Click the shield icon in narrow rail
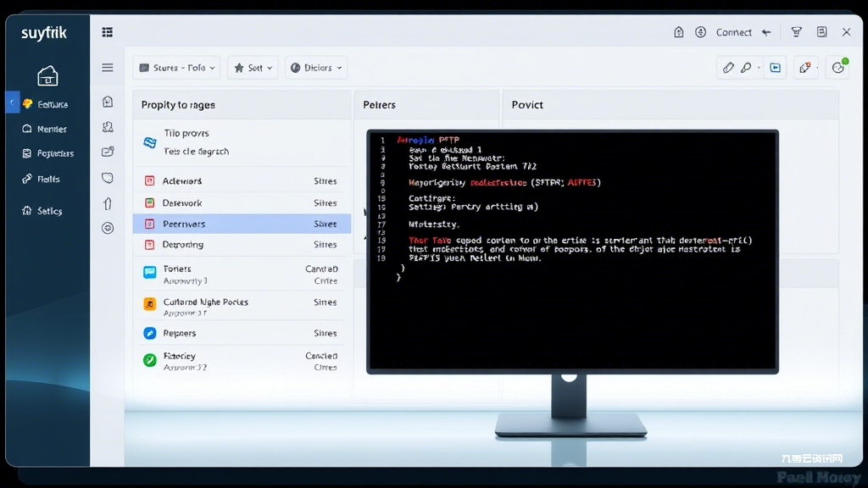Screen dimensions: 868x488 click(108, 178)
